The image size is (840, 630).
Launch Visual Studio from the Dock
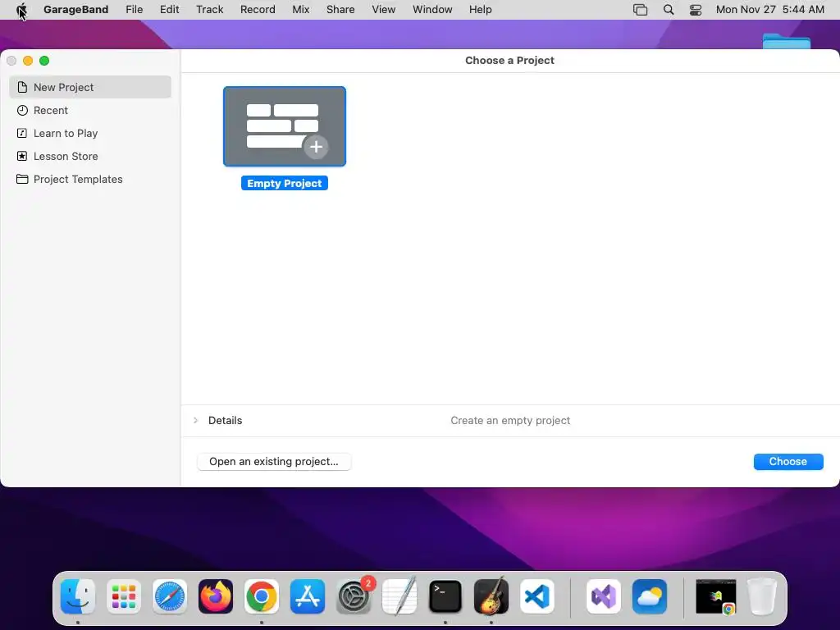(604, 596)
